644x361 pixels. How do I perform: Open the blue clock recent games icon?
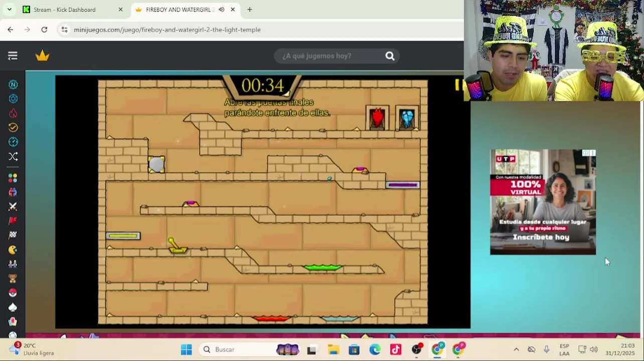pos(13,142)
